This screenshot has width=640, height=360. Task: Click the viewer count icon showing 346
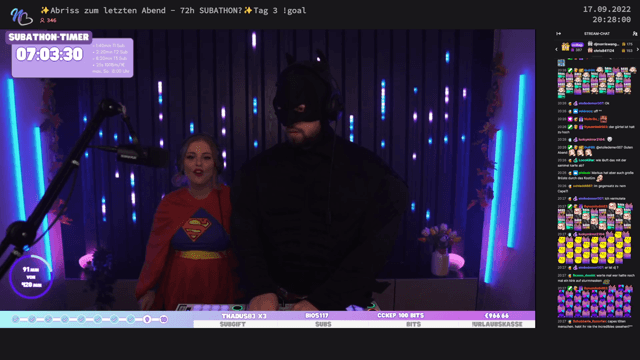coord(42,20)
